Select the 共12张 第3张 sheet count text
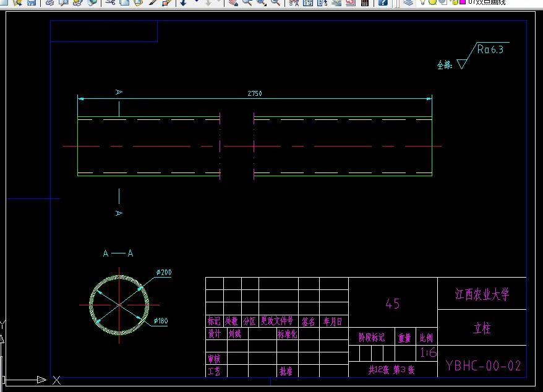The height and width of the screenshot is (392, 543). coord(391,370)
